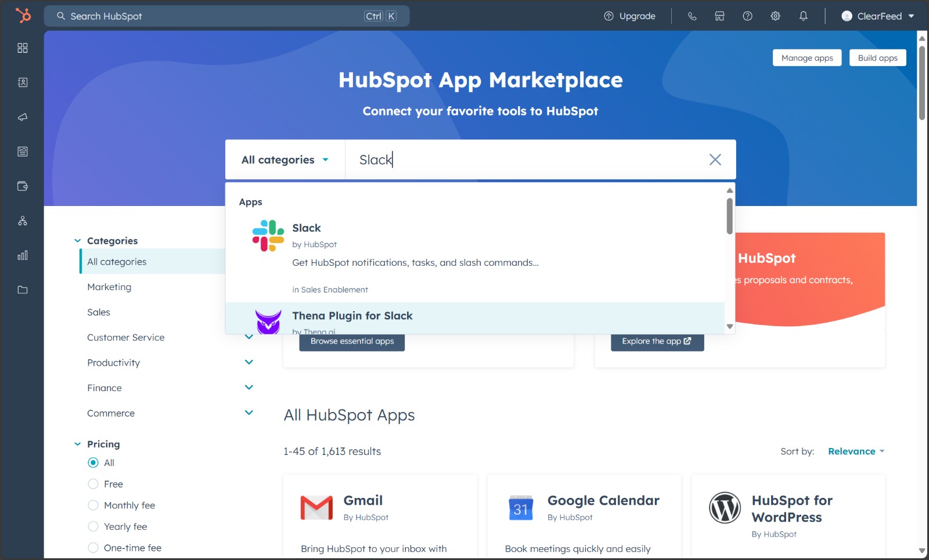929x560 pixels.
Task: Click the calling phone icon in the top bar
Action: click(x=692, y=16)
